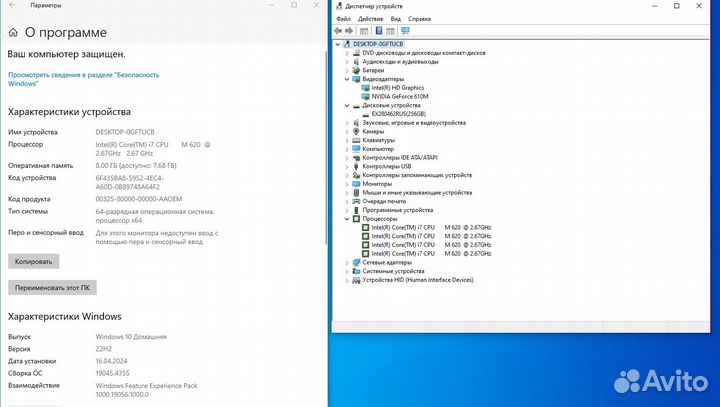Image resolution: width=720 pixels, height=407 pixels.
Task: Collapse the DESKTOP-0GFTUCB root node
Action: [x=338, y=44]
